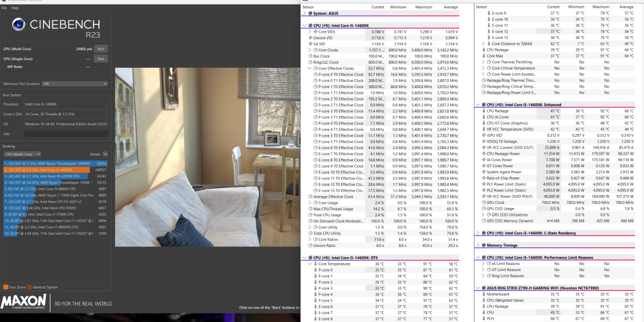Expand the Core Ratios row
The height and width of the screenshot is (322, 644).
(310, 240)
